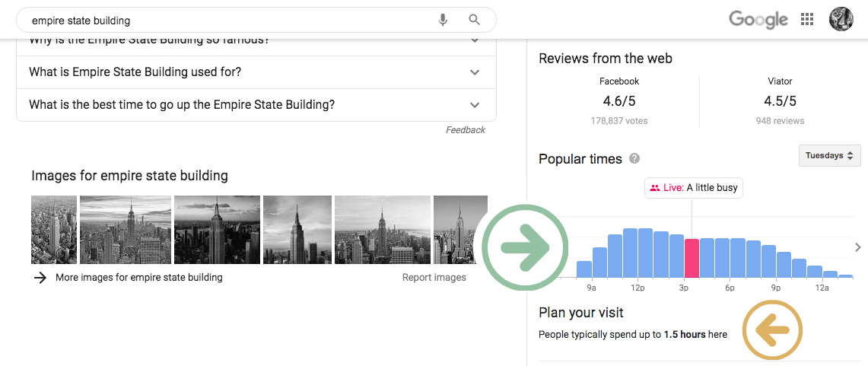868x366 pixels.
Task: Click the 'Plan your visit' heading
Action: point(580,313)
